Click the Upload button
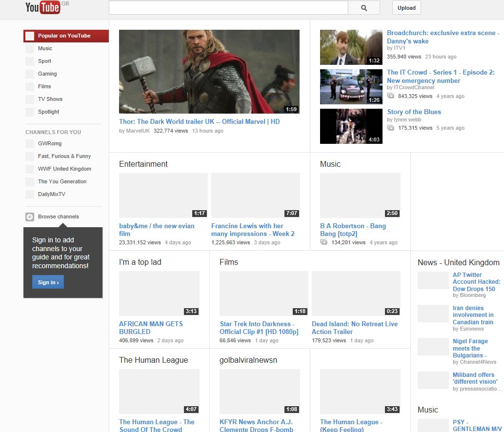The height and width of the screenshot is (432, 504). tap(406, 8)
